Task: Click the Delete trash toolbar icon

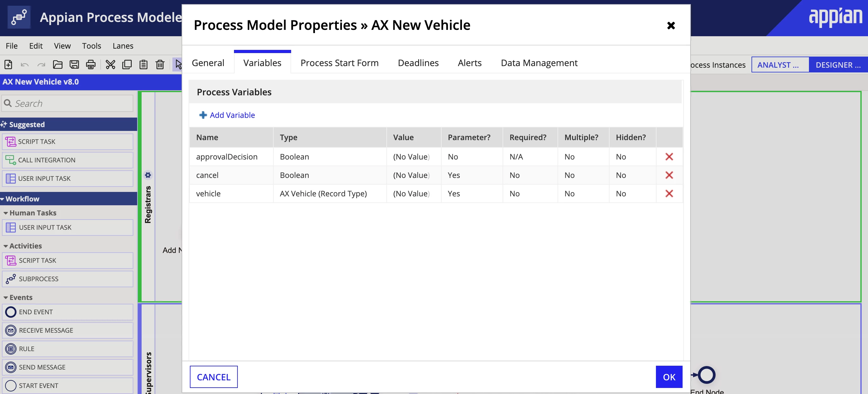Action: click(160, 64)
